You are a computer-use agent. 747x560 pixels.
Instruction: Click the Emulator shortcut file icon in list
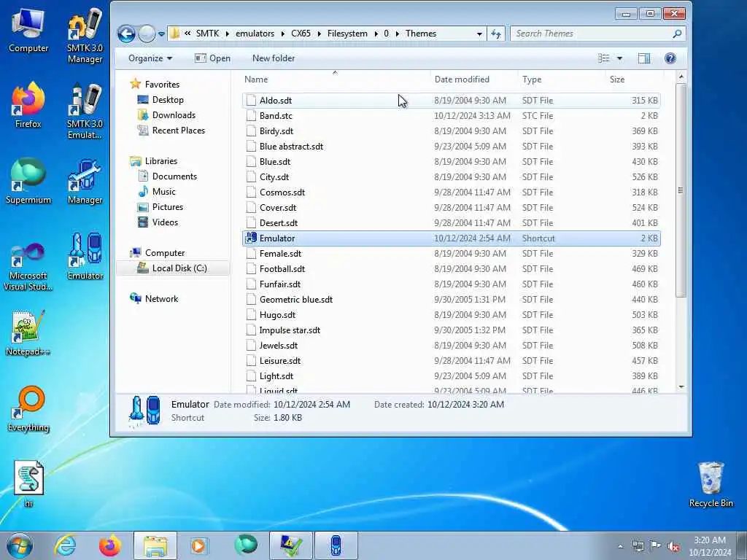[251, 238]
